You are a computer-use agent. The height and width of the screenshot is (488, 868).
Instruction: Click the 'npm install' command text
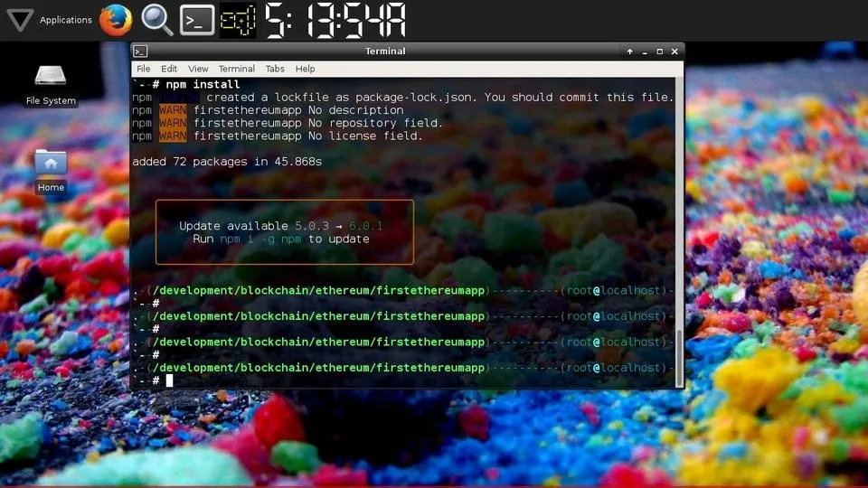(203, 84)
